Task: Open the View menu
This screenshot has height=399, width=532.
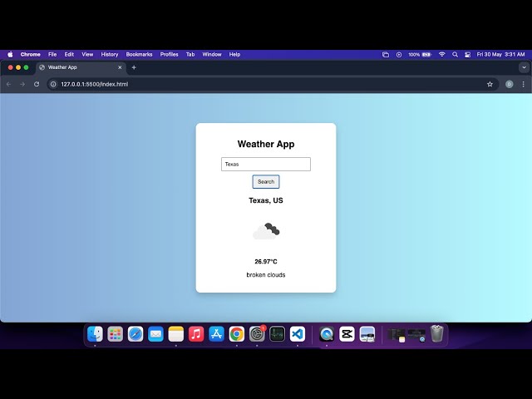Action: 87,54
